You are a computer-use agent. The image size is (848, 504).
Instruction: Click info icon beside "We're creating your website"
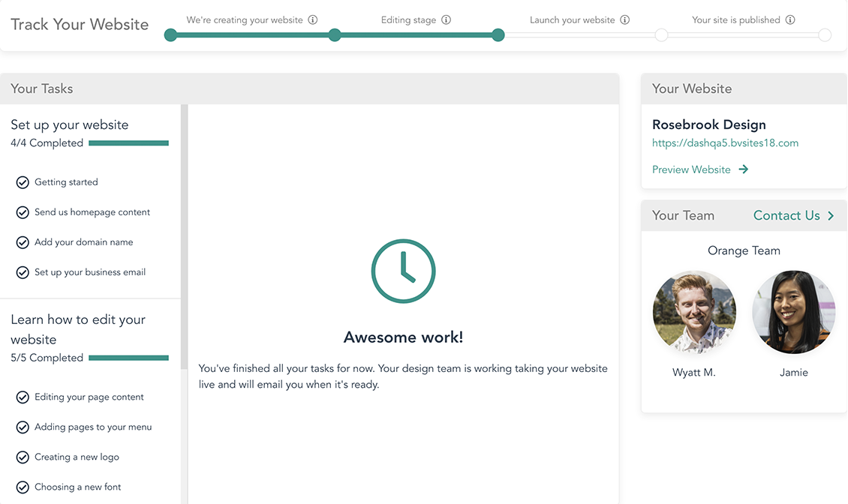pyautogui.click(x=313, y=20)
